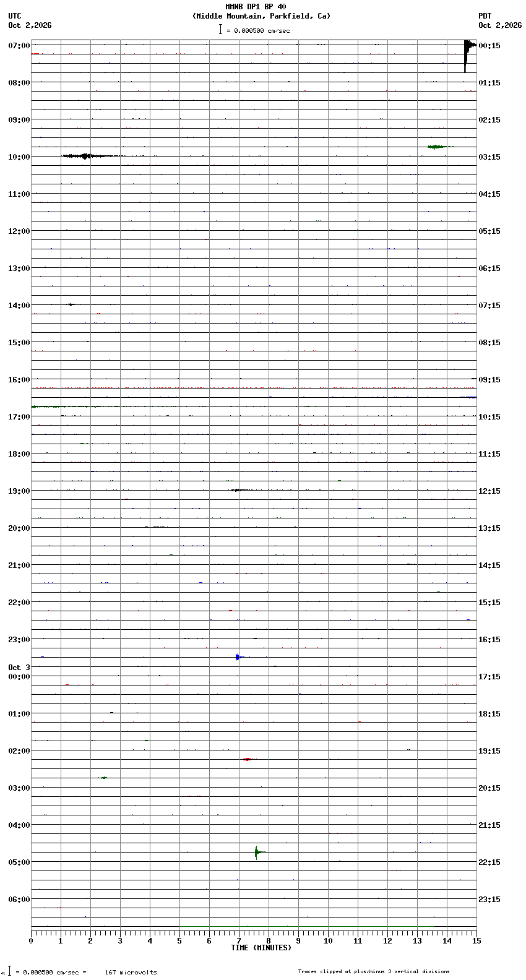Click the 15 tick on the minutes axis
This screenshot has width=526, height=980.
click(476, 941)
